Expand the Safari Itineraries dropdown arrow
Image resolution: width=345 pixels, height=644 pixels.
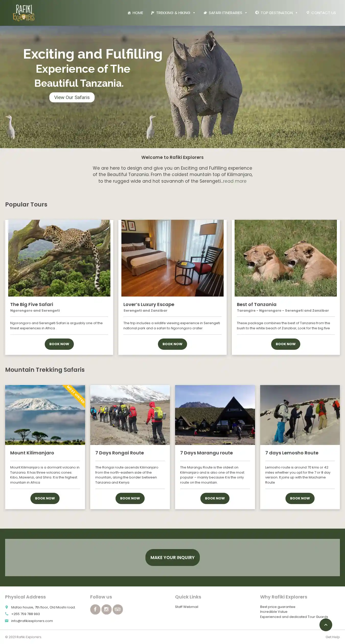coord(246,13)
